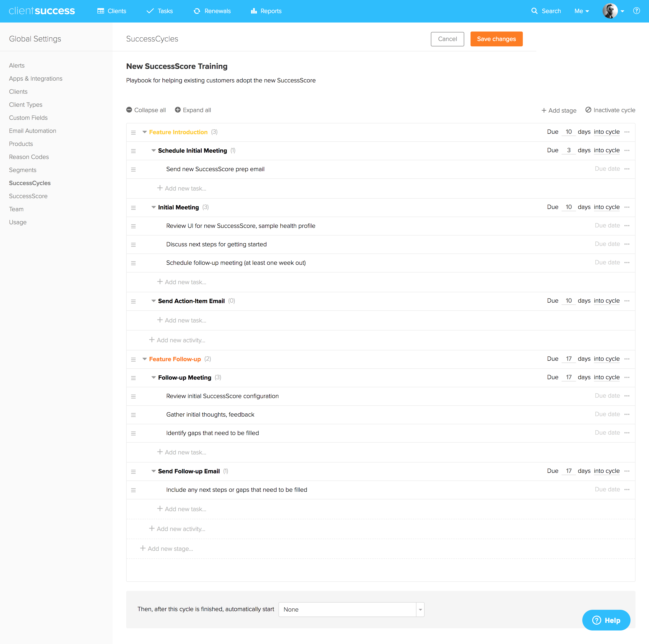Set Due date for Include any next steps task
Viewport: 649px width, 644px height.
point(607,489)
